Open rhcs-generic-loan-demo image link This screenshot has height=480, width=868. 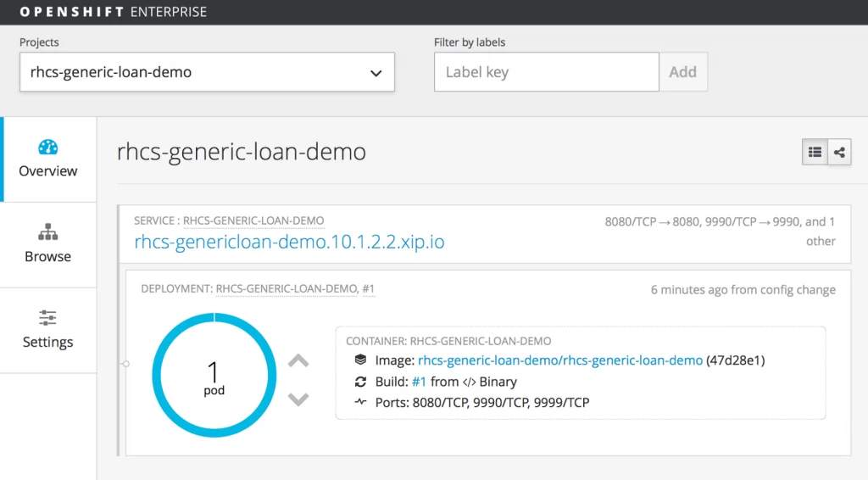[x=560, y=360]
